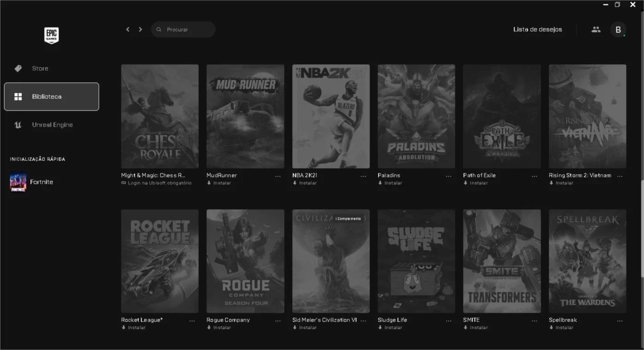Click Instalar under MudRunner
The width and height of the screenshot is (644, 350).
222,183
